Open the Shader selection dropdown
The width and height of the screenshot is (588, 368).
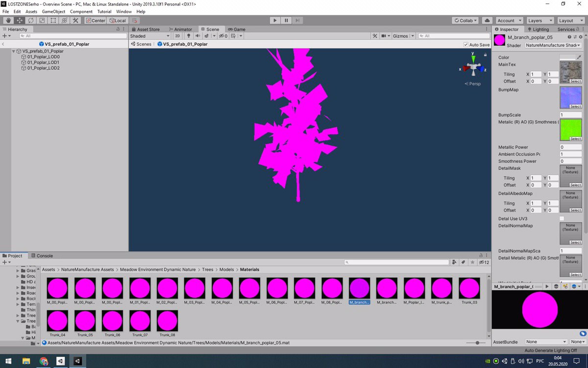553,45
